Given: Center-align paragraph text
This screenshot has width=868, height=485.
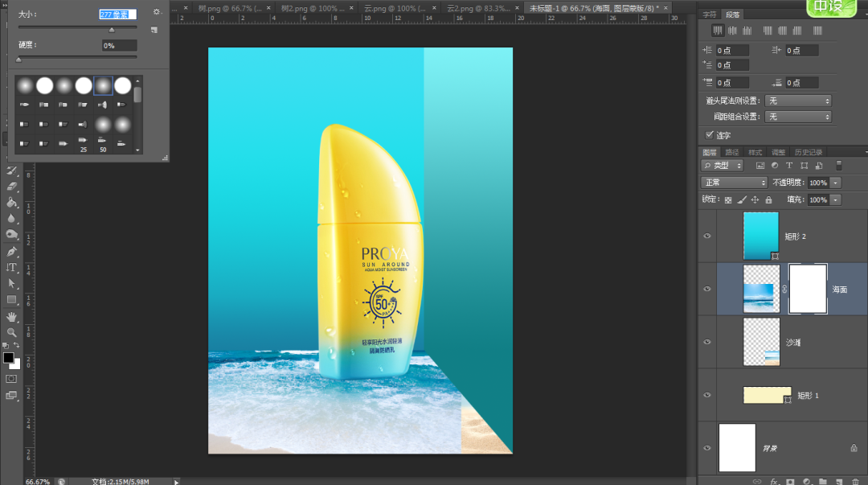Looking at the screenshot, I should point(732,31).
